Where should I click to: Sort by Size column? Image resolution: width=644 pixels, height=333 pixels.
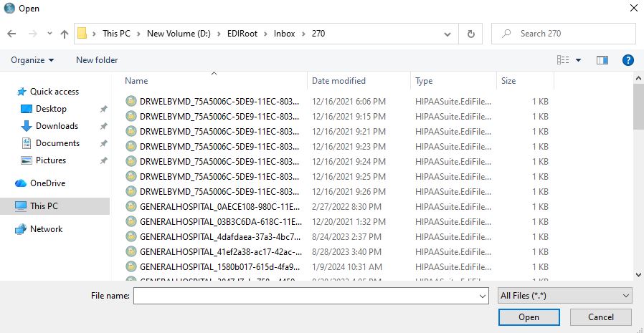click(525, 81)
